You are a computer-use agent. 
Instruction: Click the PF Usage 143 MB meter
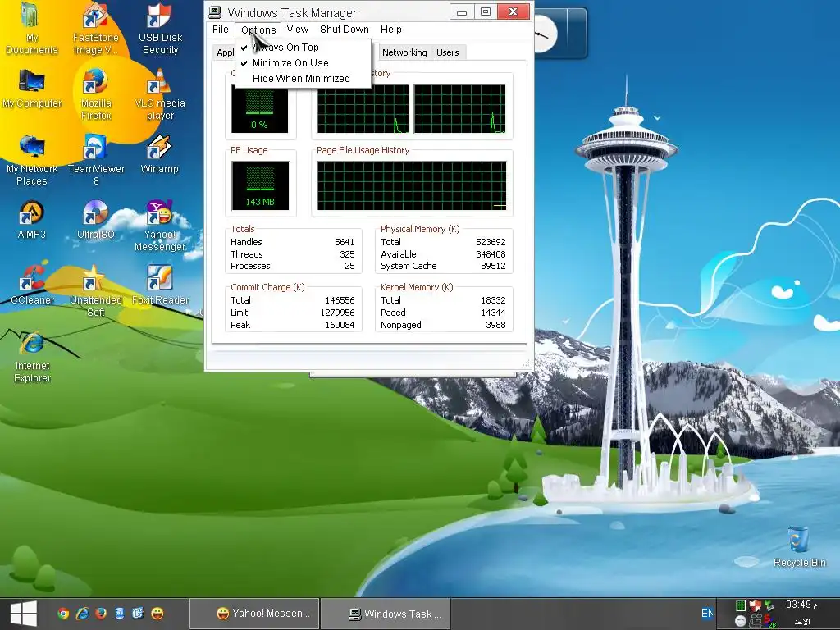coord(260,186)
